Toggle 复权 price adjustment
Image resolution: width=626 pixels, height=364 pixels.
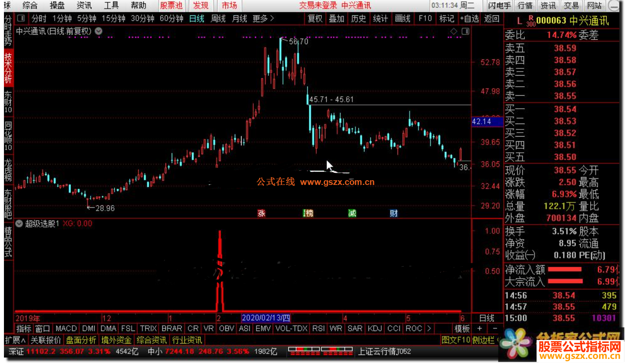tap(315, 18)
